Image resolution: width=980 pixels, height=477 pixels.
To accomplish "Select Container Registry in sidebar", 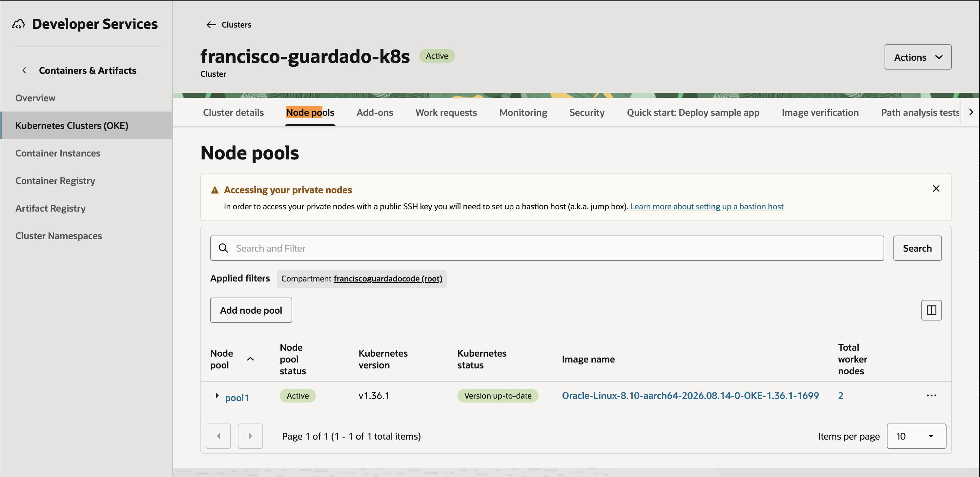I will point(55,181).
